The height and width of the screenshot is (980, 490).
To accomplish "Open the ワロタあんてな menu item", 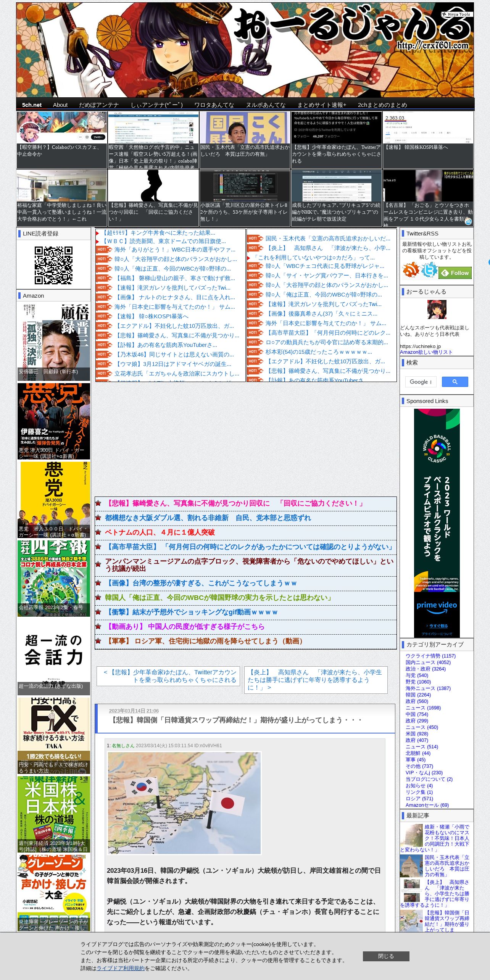I will 214,105.
